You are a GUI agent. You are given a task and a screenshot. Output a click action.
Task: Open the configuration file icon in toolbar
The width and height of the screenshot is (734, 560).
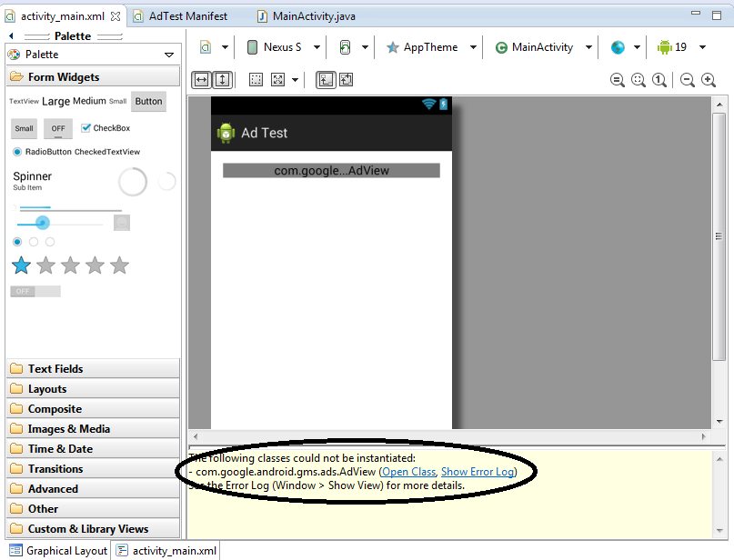click(x=206, y=47)
